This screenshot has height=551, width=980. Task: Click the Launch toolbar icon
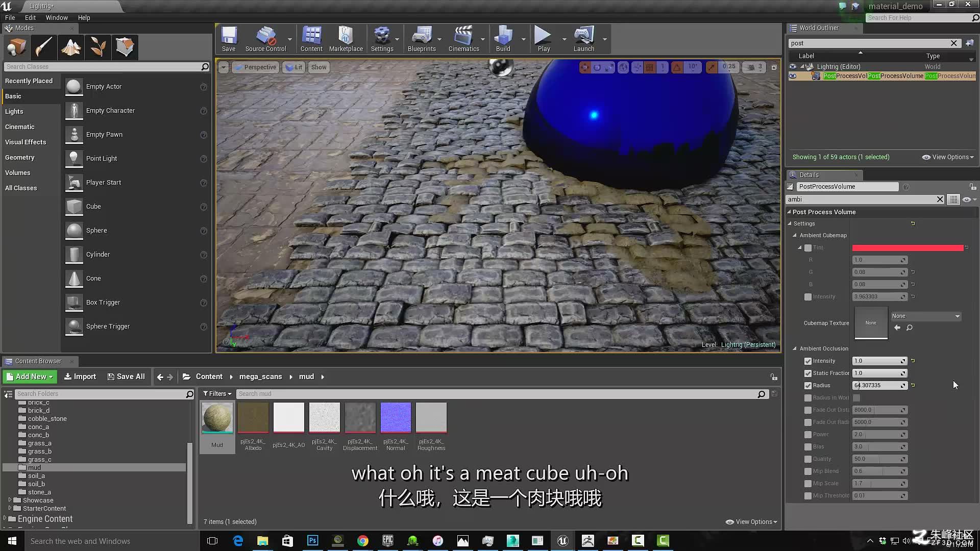[x=584, y=39]
